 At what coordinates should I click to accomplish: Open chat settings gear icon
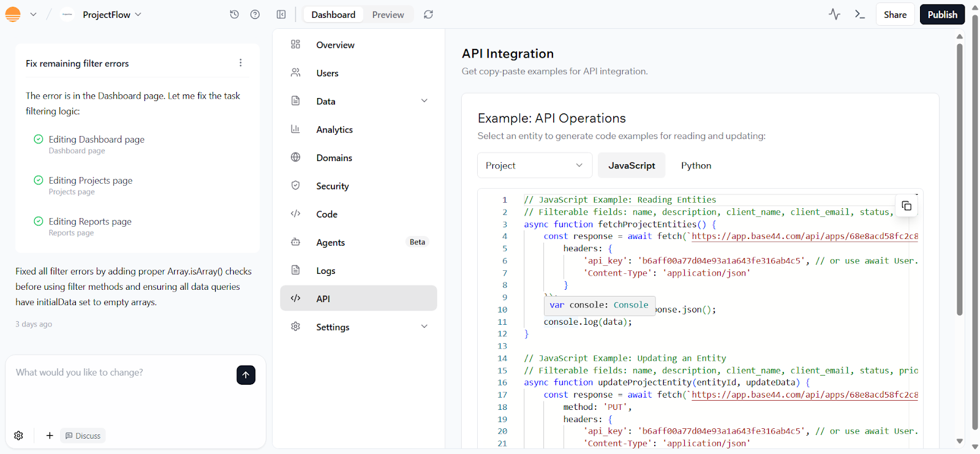click(18, 436)
